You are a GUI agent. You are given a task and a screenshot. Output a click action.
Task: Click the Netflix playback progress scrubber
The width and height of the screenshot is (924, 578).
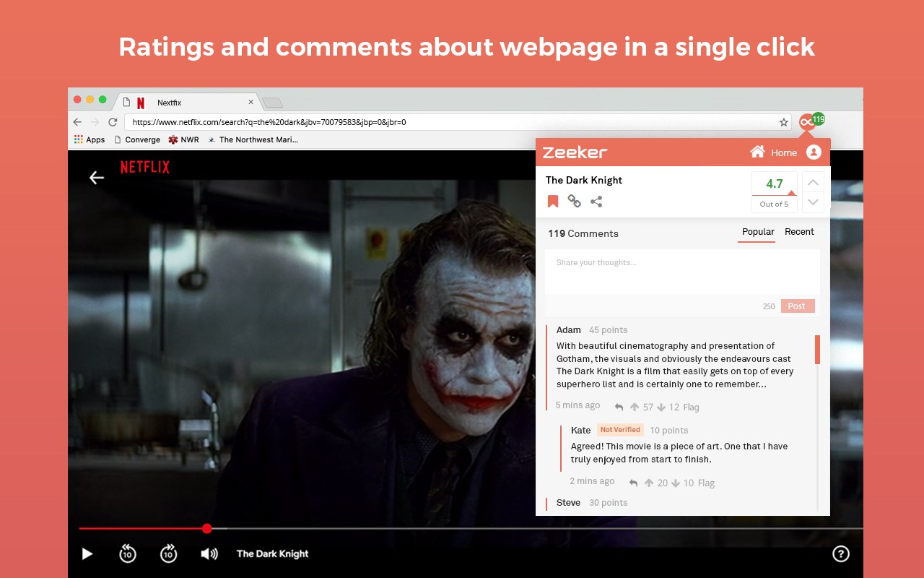pyautogui.click(x=206, y=529)
